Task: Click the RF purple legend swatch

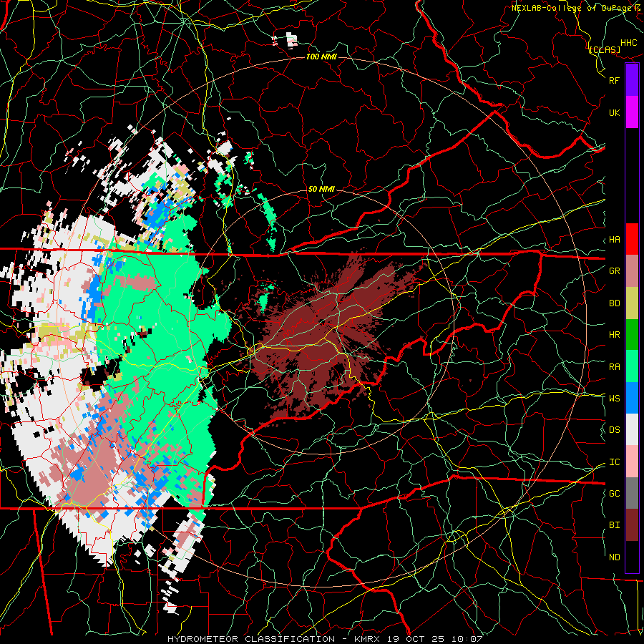Action: pyautogui.click(x=632, y=80)
